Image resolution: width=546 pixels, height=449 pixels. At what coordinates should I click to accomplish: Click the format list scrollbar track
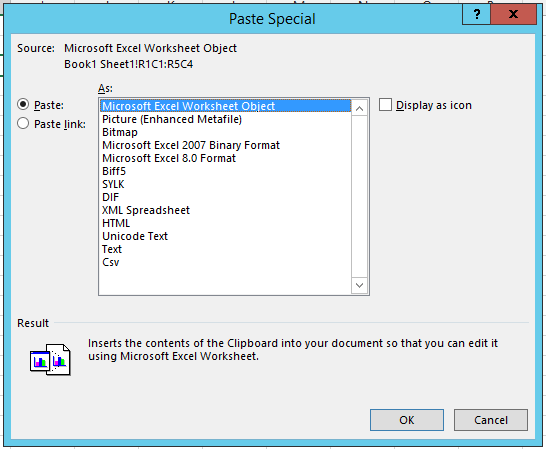pyautogui.click(x=359, y=197)
